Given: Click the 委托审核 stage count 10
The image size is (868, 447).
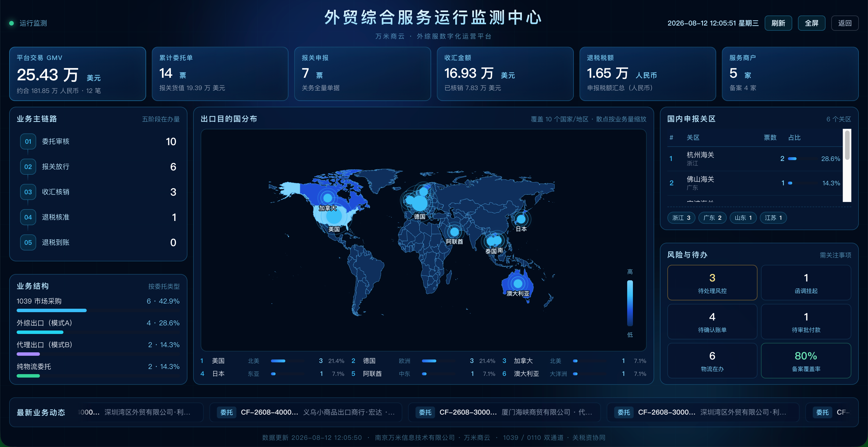Looking at the screenshot, I should tap(171, 141).
